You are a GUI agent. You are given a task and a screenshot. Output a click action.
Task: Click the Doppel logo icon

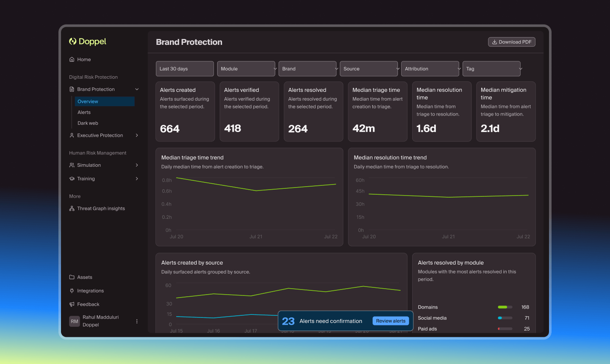click(x=73, y=41)
